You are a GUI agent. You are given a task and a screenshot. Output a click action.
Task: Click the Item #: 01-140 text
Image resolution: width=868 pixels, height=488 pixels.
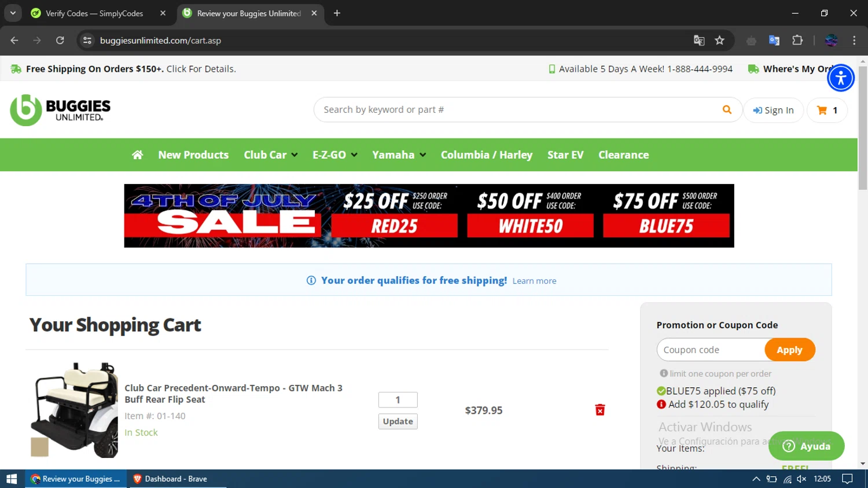tap(155, 416)
